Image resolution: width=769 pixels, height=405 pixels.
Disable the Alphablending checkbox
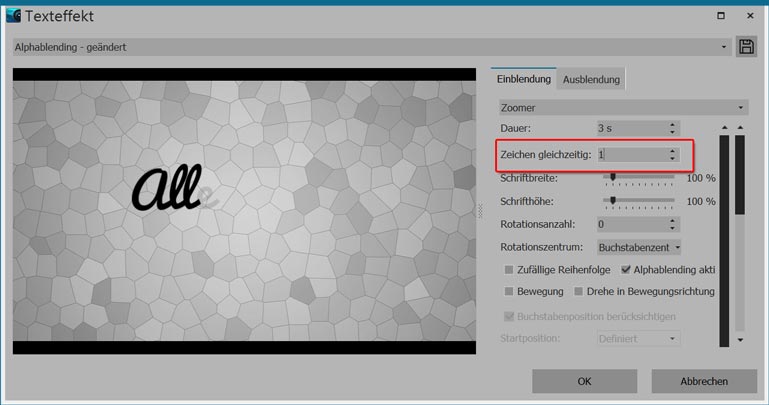pyautogui.click(x=626, y=270)
